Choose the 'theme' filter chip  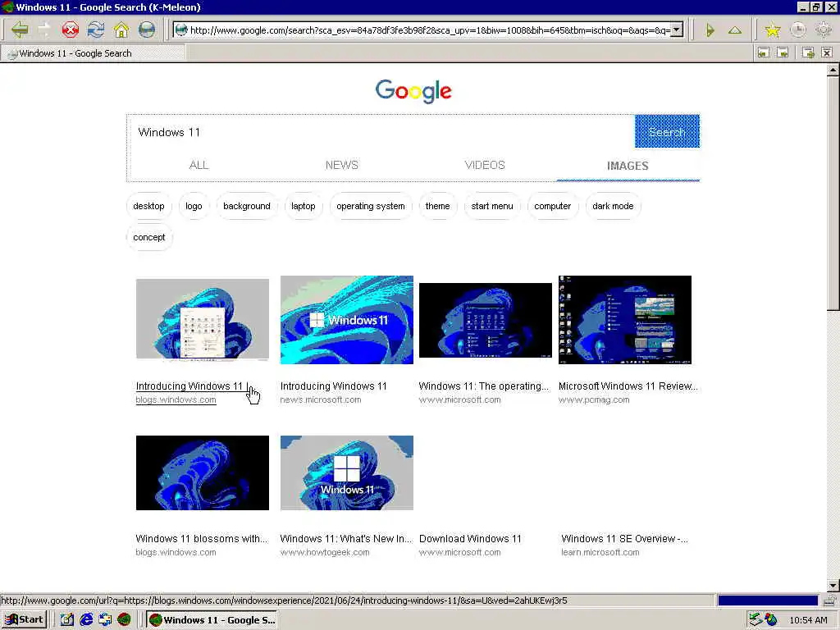click(438, 206)
